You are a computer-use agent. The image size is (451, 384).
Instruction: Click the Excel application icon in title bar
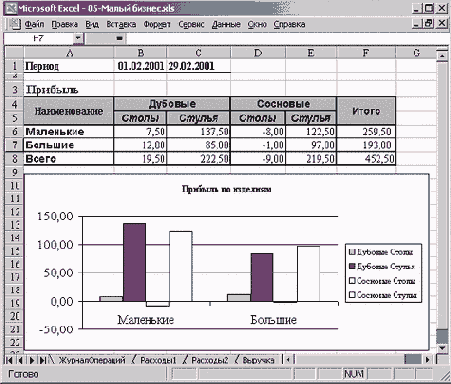pos(10,8)
